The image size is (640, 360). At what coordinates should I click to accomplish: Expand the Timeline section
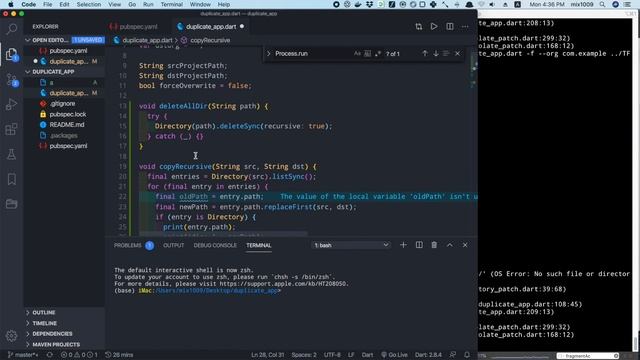tap(45, 323)
